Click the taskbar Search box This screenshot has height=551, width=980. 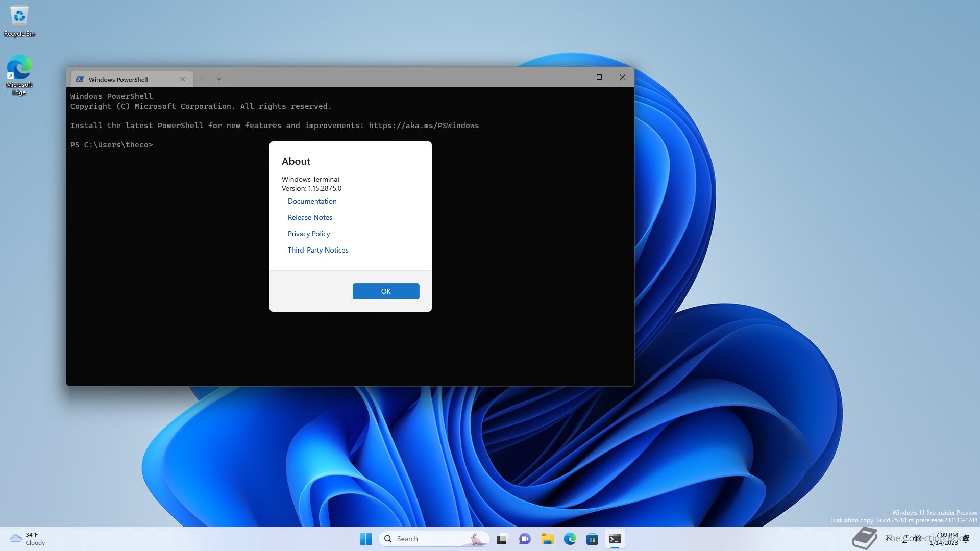[434, 539]
